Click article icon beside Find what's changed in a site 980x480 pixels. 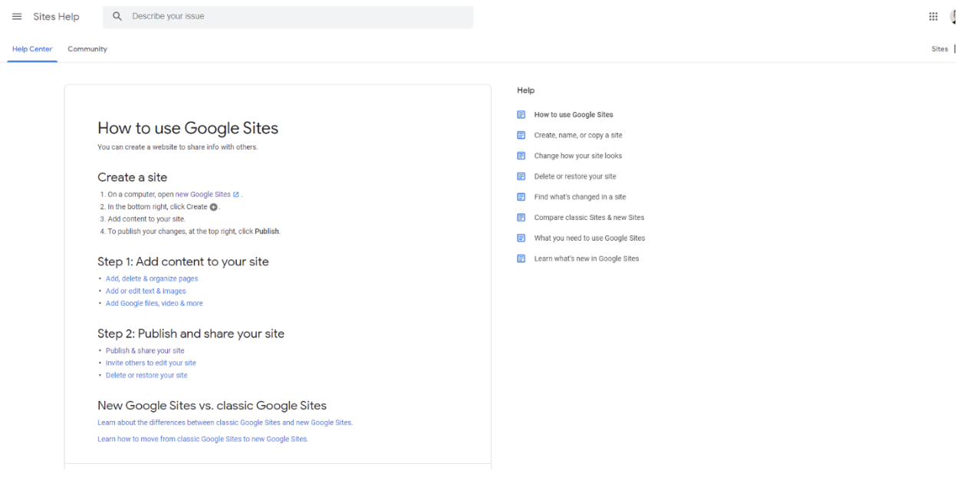[x=521, y=197]
